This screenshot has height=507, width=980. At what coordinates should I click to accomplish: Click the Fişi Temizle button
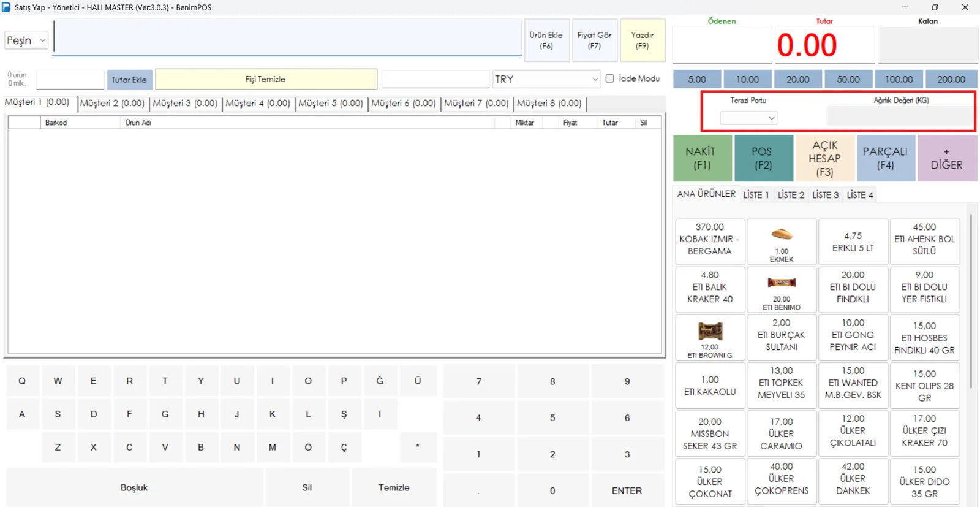click(x=266, y=79)
